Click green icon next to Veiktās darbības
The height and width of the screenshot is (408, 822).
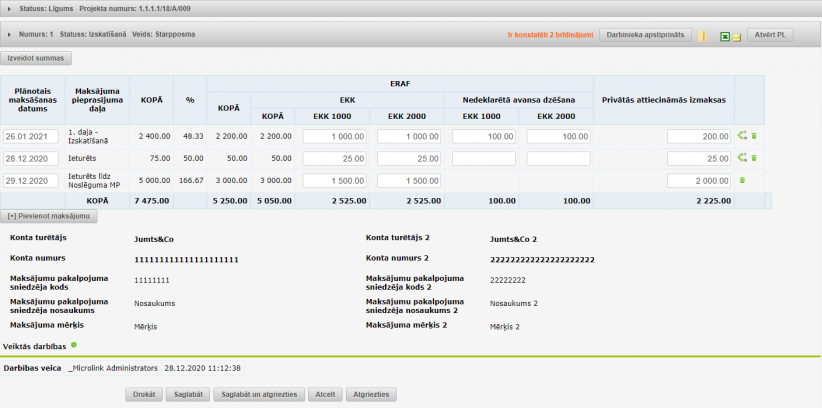click(74, 345)
